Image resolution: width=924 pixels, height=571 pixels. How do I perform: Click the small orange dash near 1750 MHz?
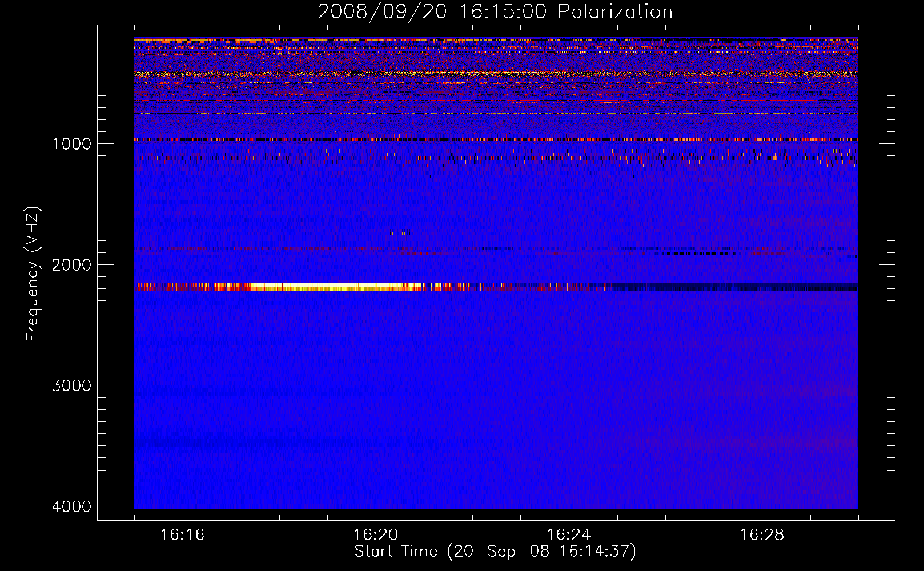click(402, 232)
